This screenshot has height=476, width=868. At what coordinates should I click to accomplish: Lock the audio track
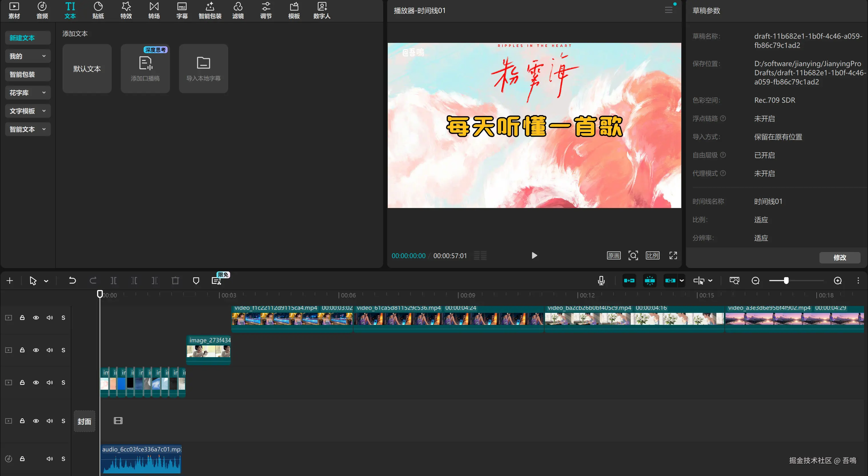(22, 459)
